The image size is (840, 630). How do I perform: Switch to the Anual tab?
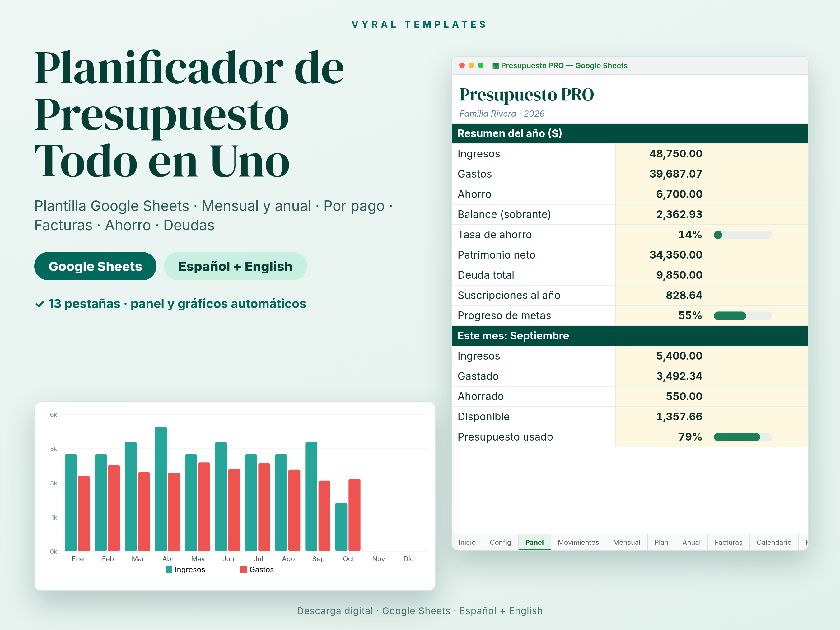[x=691, y=542]
